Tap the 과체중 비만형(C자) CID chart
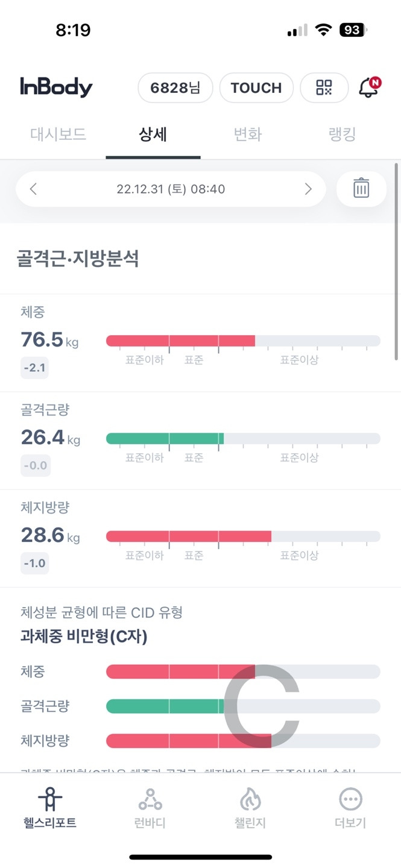The width and height of the screenshot is (401, 868). point(242,706)
